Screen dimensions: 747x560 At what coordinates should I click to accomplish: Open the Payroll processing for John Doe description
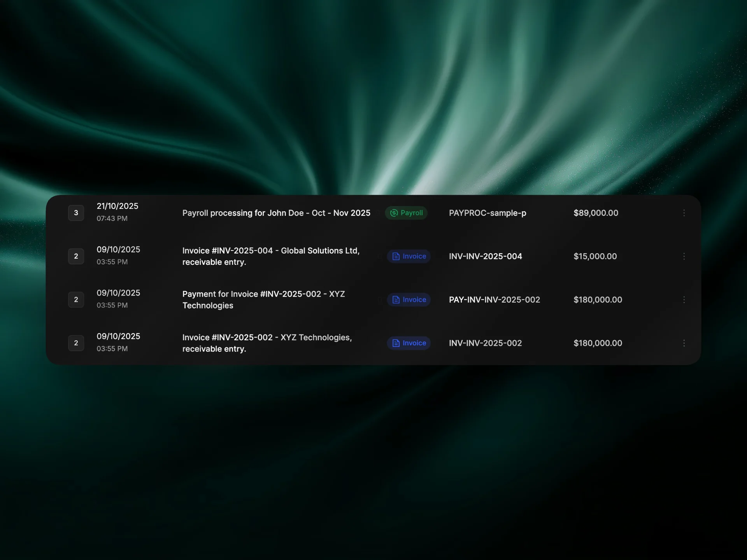(276, 213)
